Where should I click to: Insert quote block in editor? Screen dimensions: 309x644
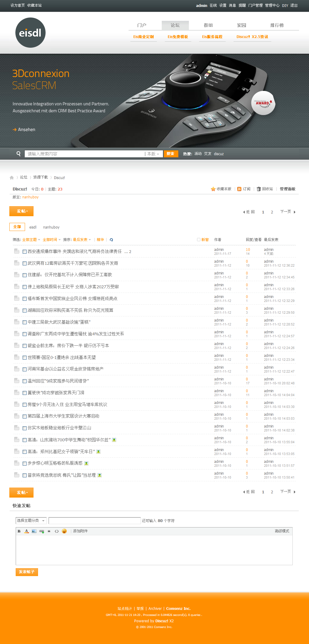(x=49, y=531)
